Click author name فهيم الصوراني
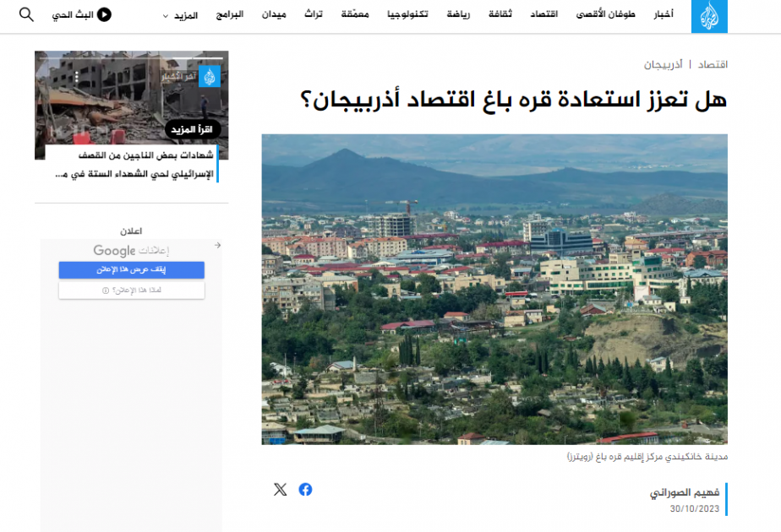781x532 pixels. coord(685,492)
